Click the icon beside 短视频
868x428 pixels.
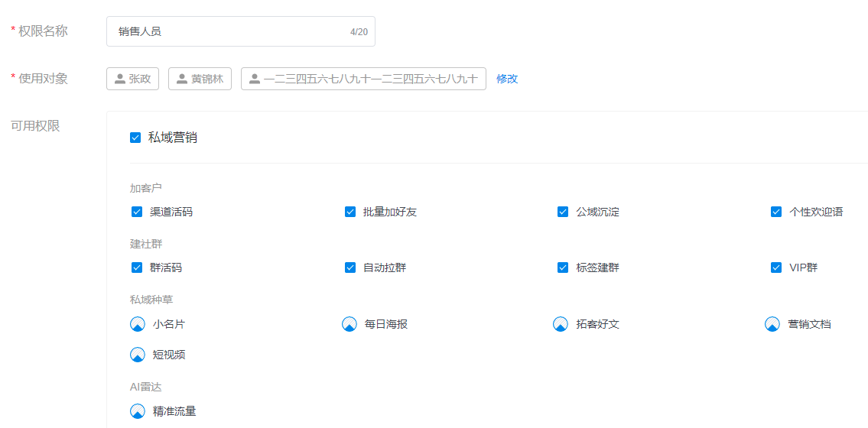[x=138, y=355]
